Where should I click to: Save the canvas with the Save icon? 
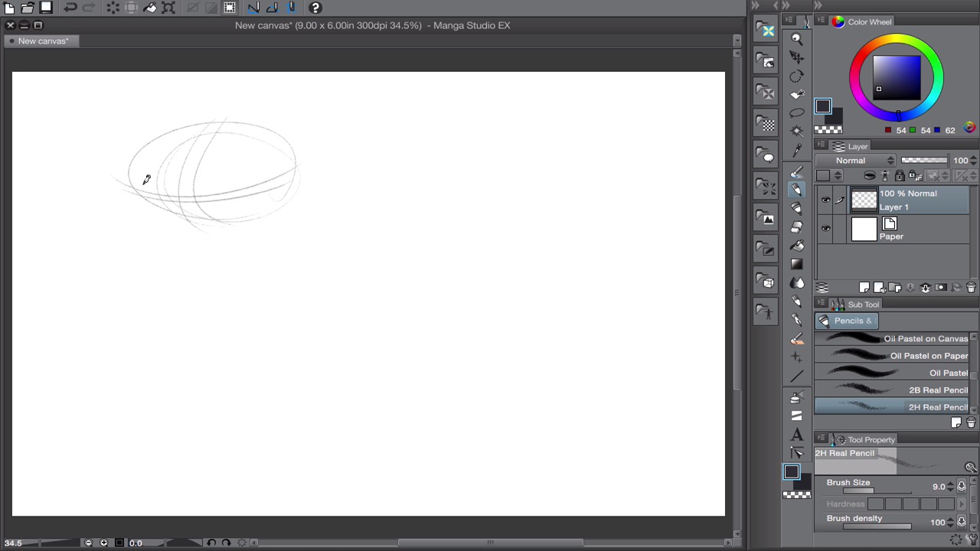click(x=46, y=8)
